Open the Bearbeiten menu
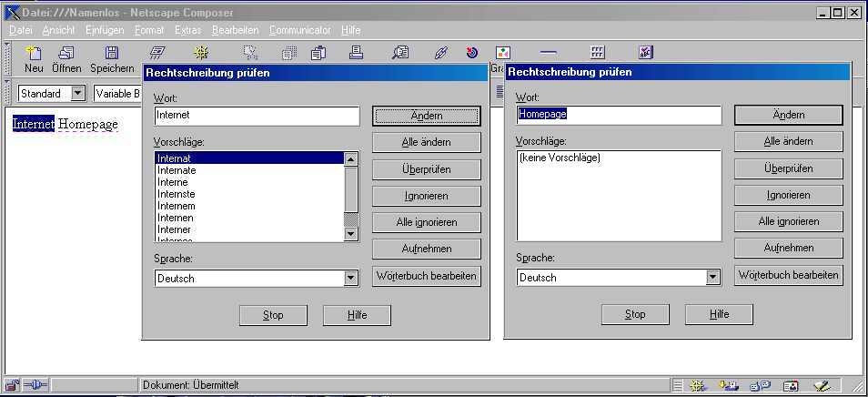Screen dimensions: 868x397 coord(236,30)
